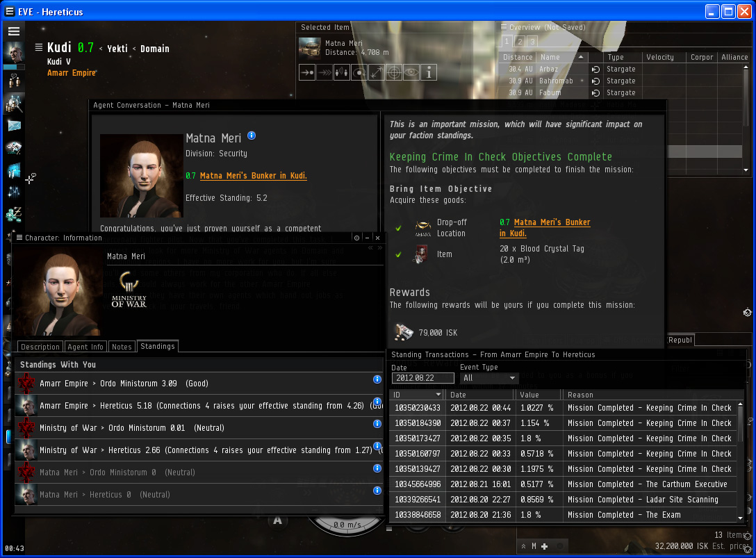Open the Event Type dropdown
The image size is (756, 558).
pos(489,378)
